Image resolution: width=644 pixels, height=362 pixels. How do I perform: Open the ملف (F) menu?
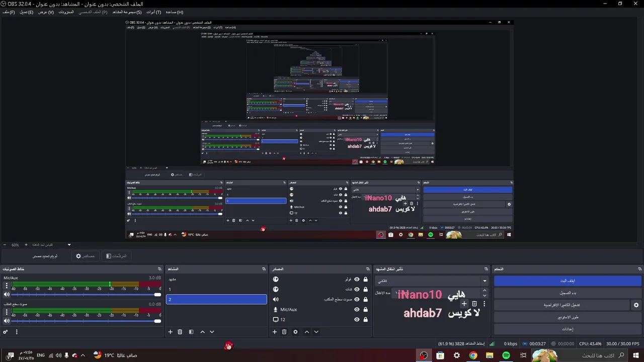9,12
